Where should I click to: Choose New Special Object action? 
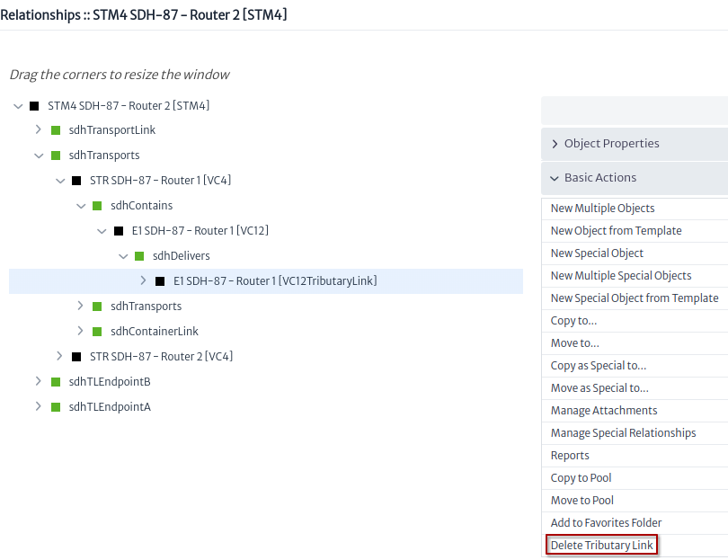coord(635,253)
